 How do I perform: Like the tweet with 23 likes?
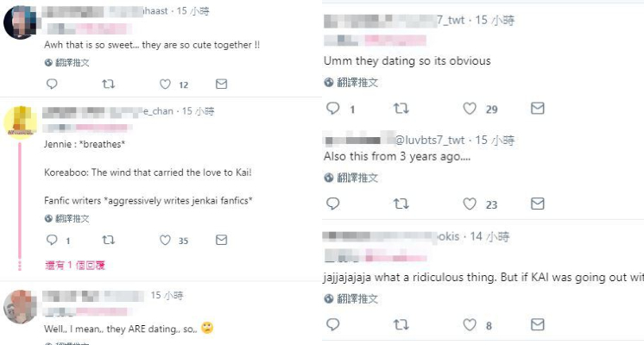pyautogui.click(x=470, y=204)
